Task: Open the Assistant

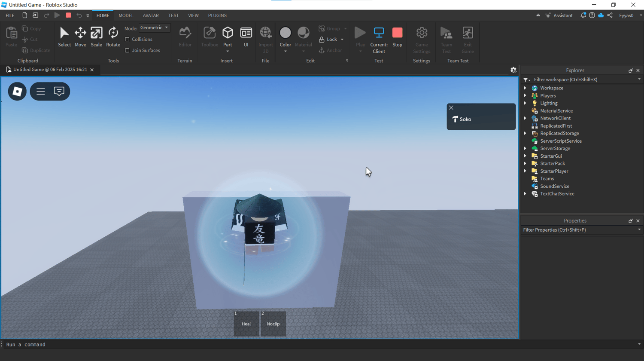Action: 559,15
